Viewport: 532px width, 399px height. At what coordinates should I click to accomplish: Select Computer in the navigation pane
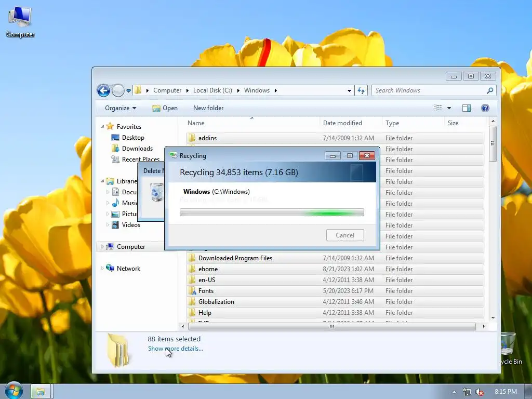point(131,247)
